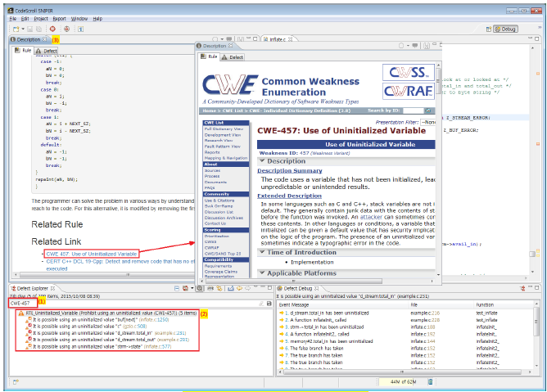The height and width of the screenshot is (392, 547).
Task: Collapse the Time of Introduction section
Action: (262, 252)
